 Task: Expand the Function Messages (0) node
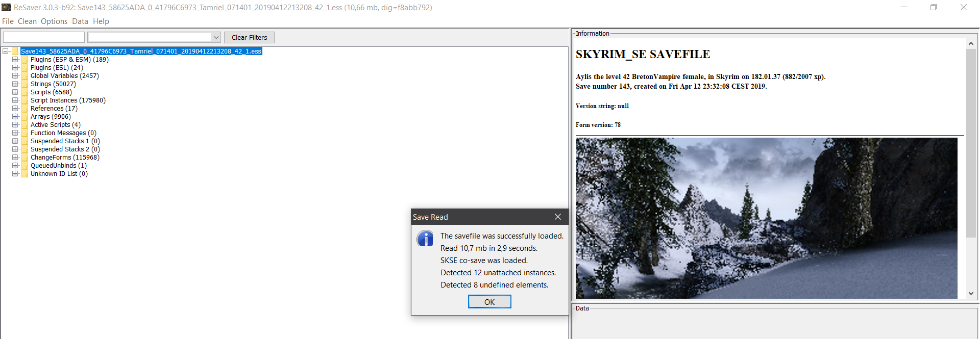click(x=15, y=133)
